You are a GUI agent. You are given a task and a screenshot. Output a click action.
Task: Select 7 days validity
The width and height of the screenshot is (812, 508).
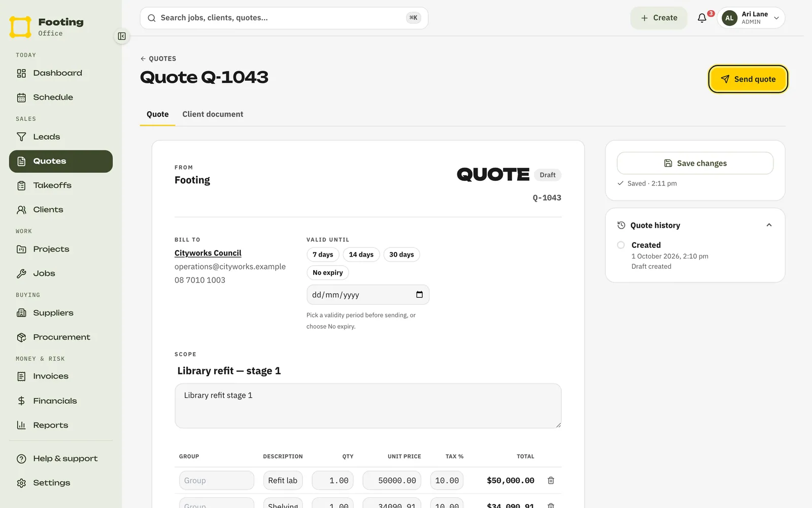[323, 255]
